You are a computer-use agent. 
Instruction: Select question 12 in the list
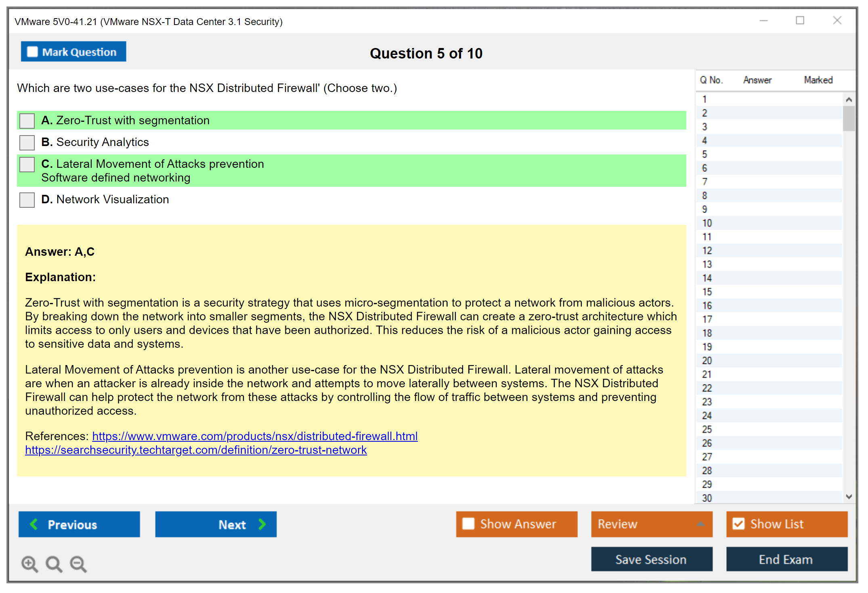click(707, 251)
